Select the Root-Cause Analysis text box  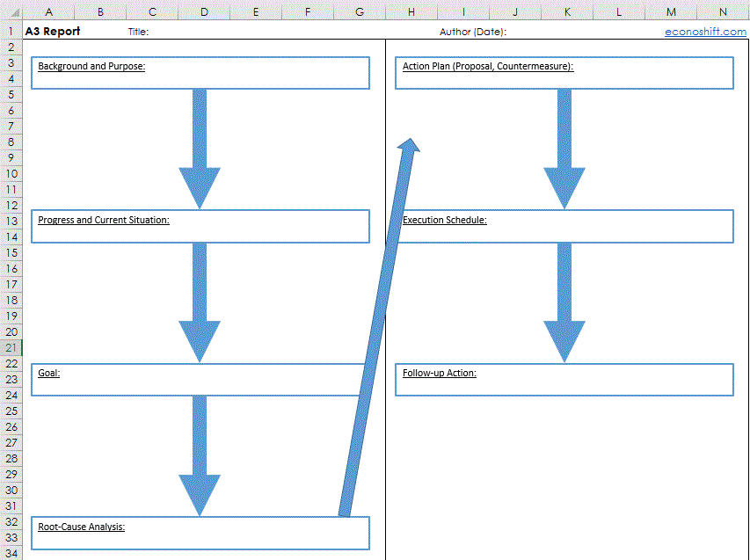tap(200, 534)
